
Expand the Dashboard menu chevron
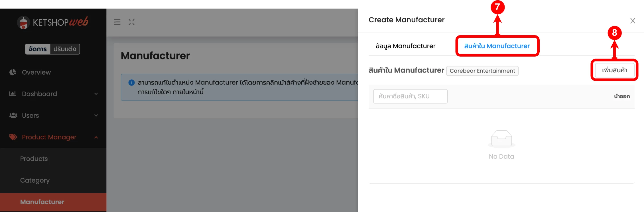[x=96, y=94]
